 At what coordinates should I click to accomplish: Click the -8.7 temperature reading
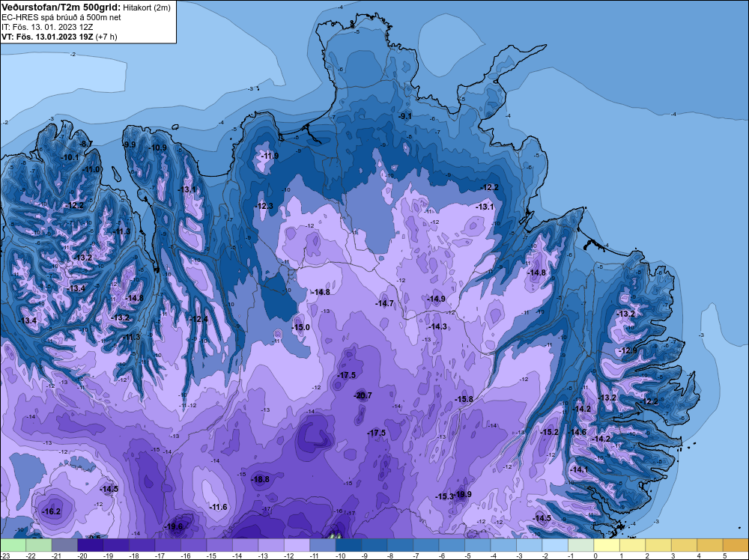[x=86, y=144]
